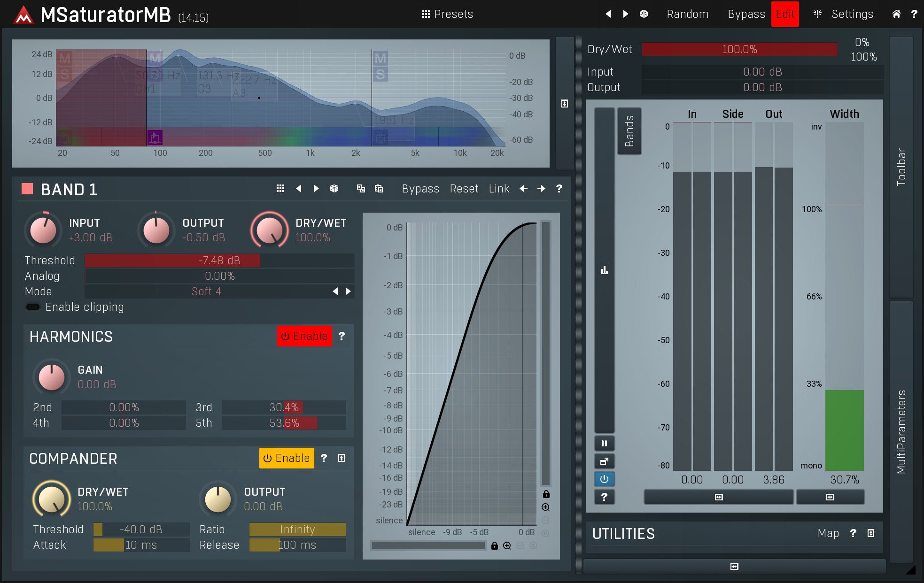This screenshot has height=583, width=924.
Task: Click the home icon in the top bar
Action: [896, 14]
